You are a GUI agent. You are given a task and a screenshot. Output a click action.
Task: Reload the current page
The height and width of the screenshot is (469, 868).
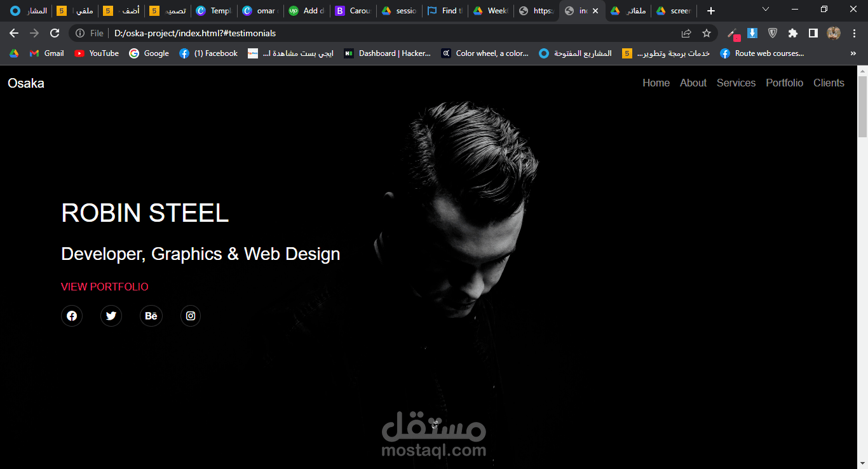(x=55, y=33)
